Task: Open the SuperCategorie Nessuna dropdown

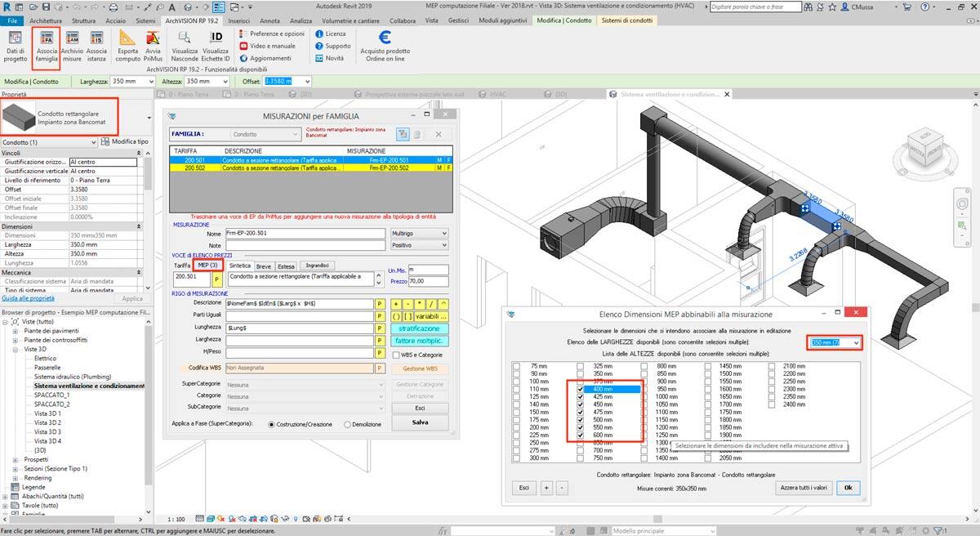Action: click(305, 384)
